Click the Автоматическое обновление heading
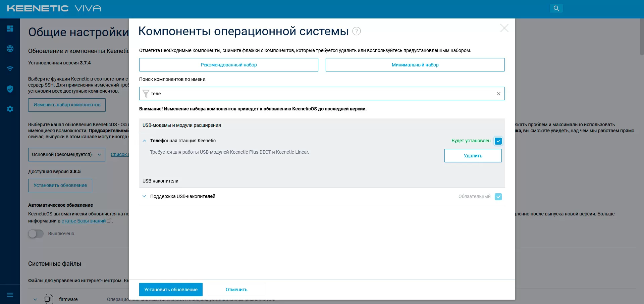 coord(60,205)
